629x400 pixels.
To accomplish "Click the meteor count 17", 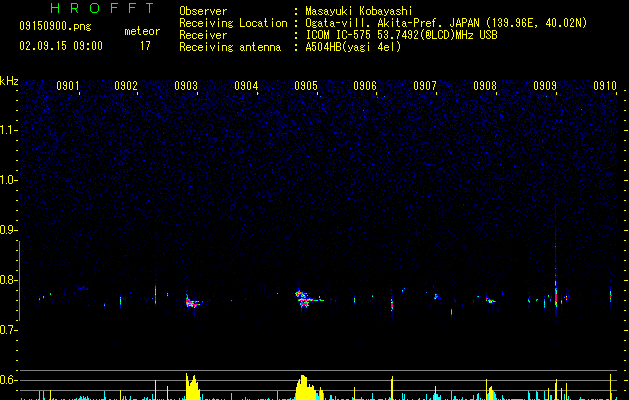I will [145, 46].
